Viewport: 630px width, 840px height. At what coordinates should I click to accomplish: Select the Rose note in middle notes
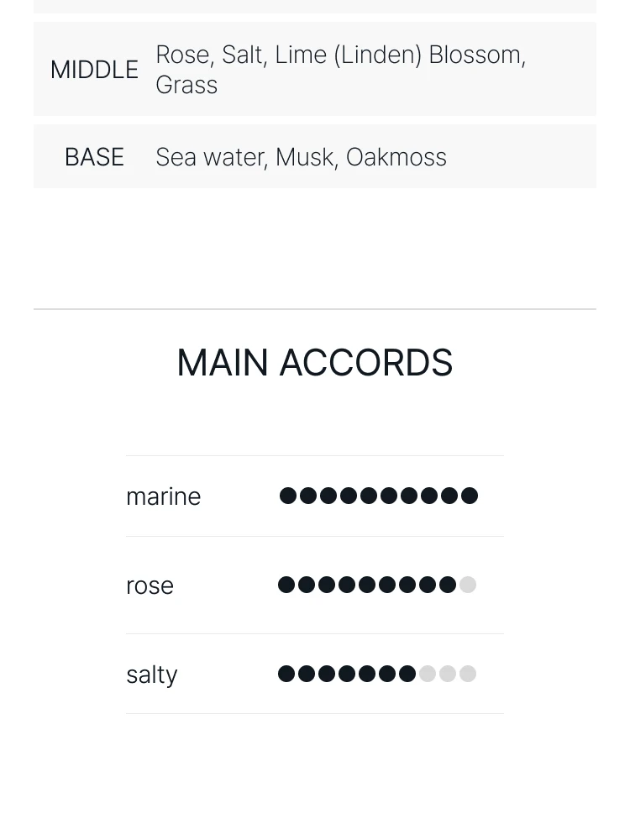pos(182,55)
